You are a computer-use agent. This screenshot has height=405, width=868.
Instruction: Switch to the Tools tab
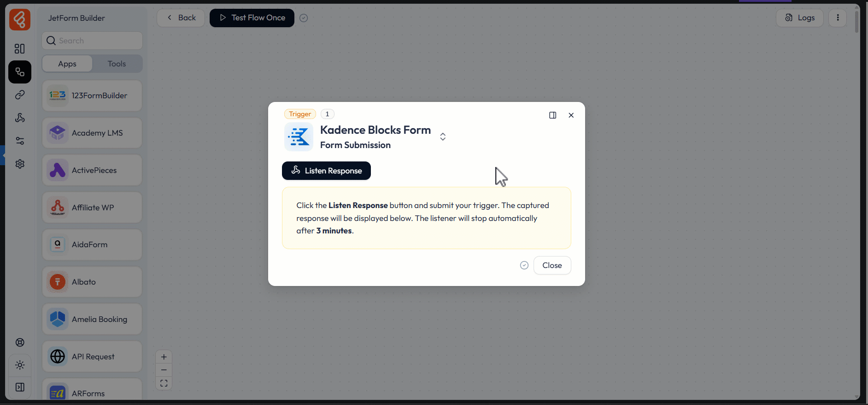coord(117,63)
